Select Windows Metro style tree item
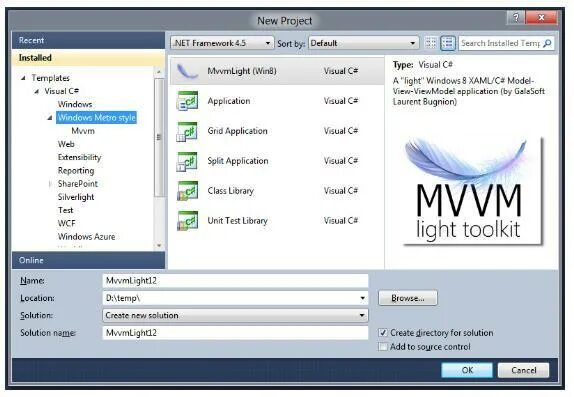This screenshot has height=397, width=574. (x=97, y=118)
